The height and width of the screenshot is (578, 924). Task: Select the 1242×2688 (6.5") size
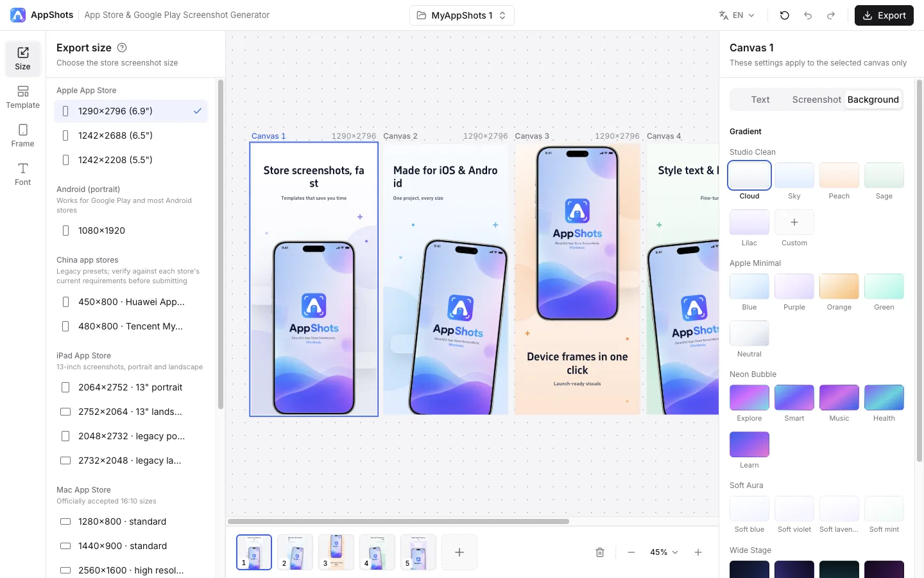131,136
